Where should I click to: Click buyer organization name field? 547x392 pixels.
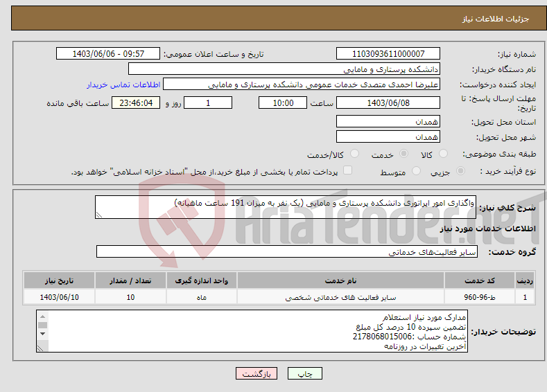tap(284, 69)
